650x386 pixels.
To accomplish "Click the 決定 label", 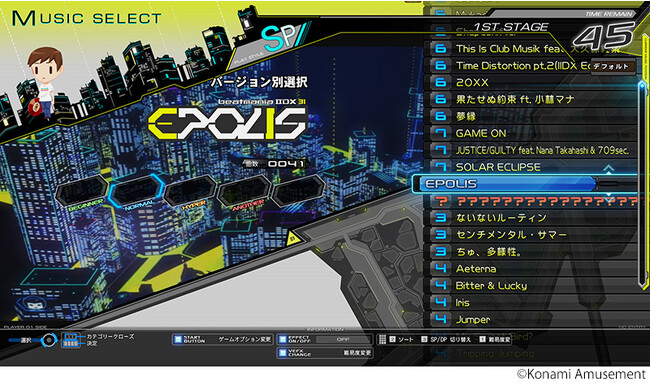I will [92, 344].
